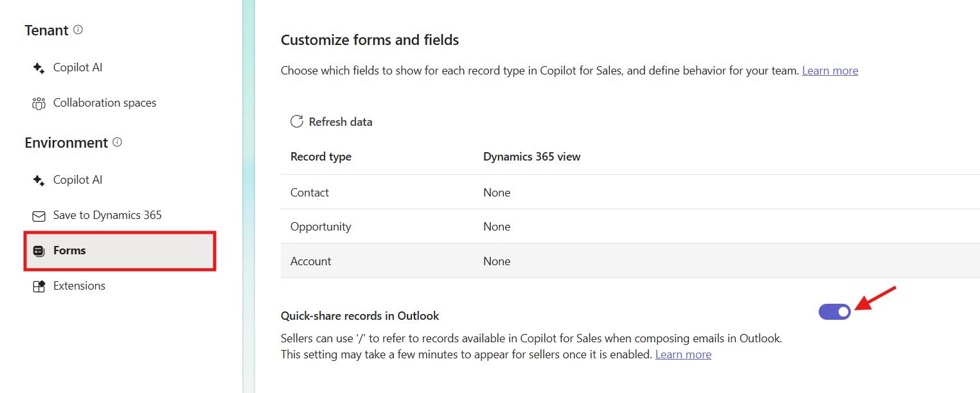Image resolution: width=980 pixels, height=393 pixels.
Task: Click the sparkle icon for Tenant Copilot AI
Action: coord(39,68)
